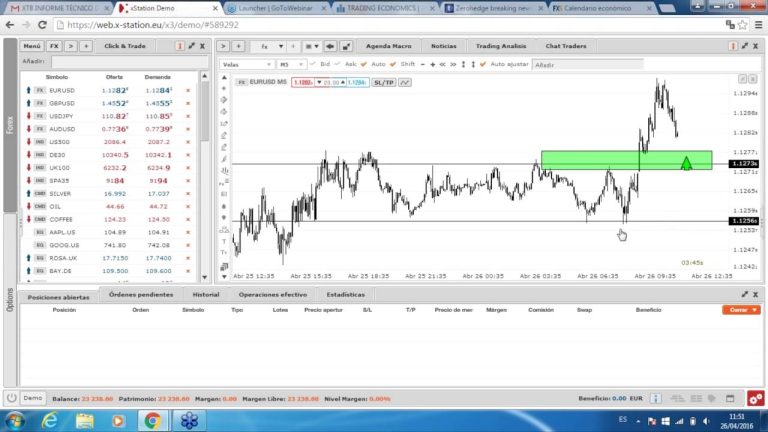
Task: Click the SL/TP button on chart
Action: (383, 82)
